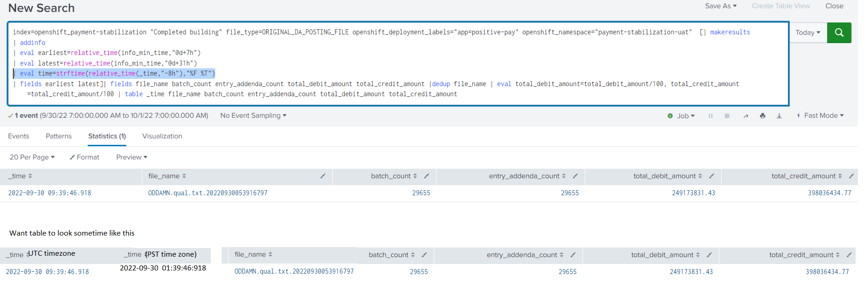Click Create Table View
Image resolution: width=868 pixels, height=297 pixels.
(781, 6)
